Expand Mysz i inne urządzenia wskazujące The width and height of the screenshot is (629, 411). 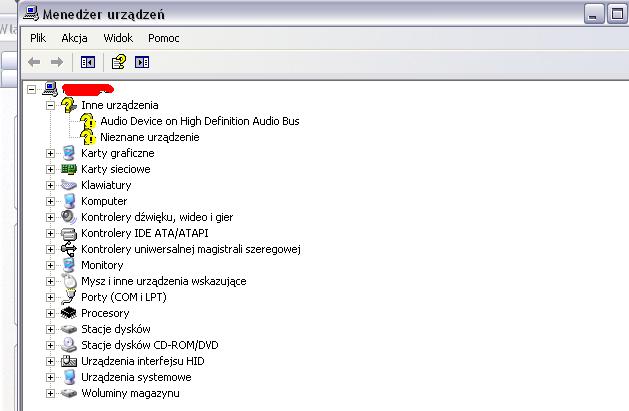pyautogui.click(x=50, y=281)
